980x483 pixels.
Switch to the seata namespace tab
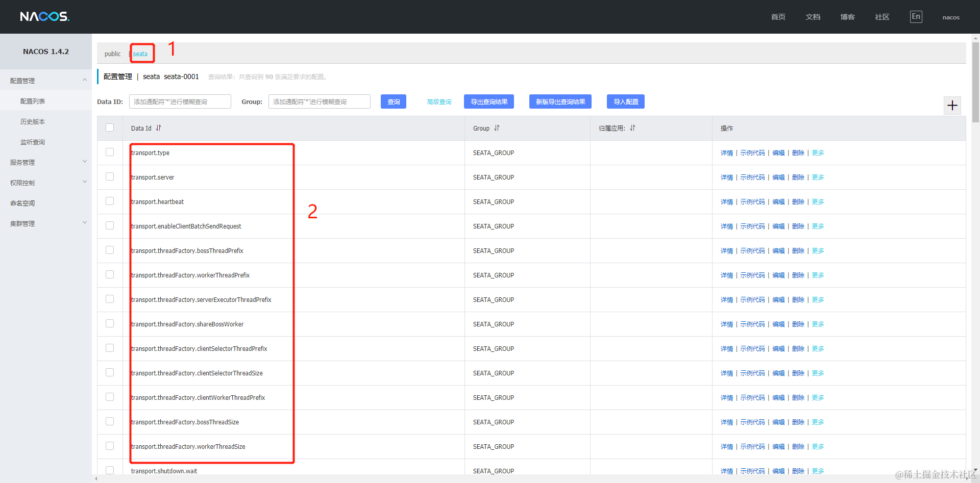tap(140, 54)
